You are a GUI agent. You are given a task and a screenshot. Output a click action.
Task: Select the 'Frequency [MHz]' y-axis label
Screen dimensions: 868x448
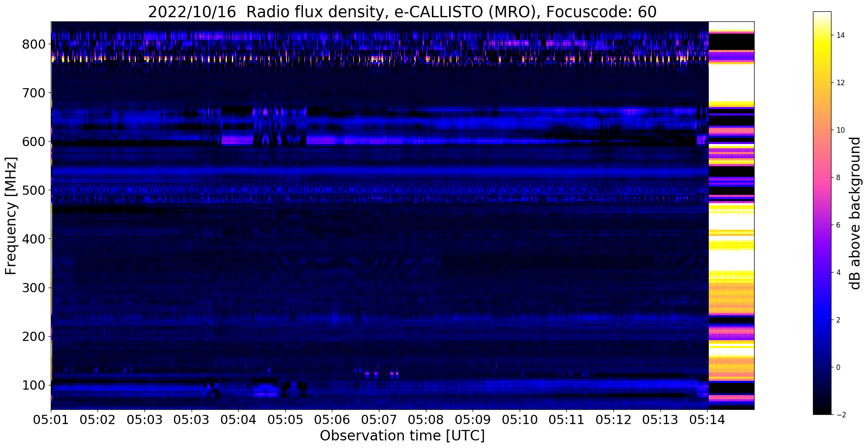point(11,216)
